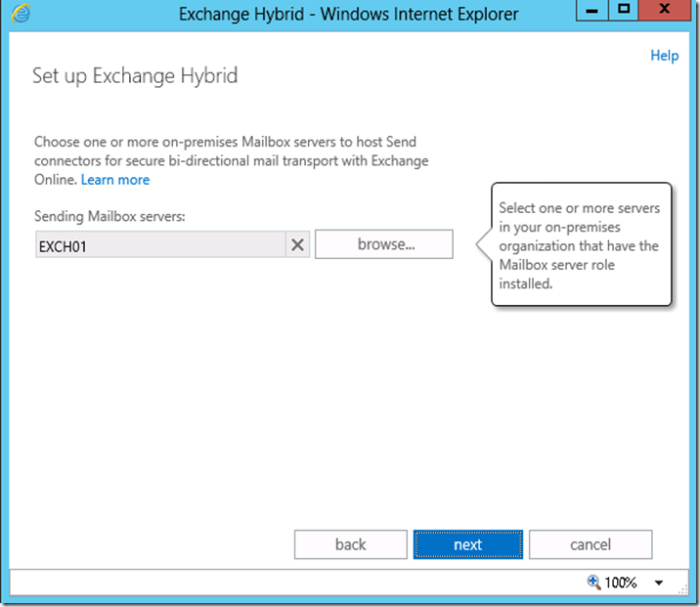This screenshot has height=607, width=700.
Task: Open the Help link
Action: pyautogui.click(x=664, y=56)
